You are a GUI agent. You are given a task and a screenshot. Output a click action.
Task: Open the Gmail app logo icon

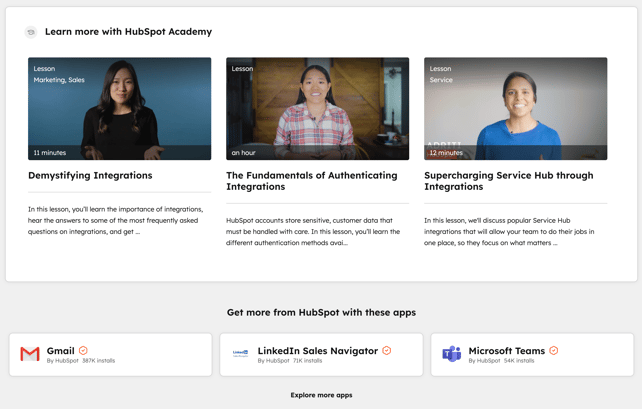point(30,354)
